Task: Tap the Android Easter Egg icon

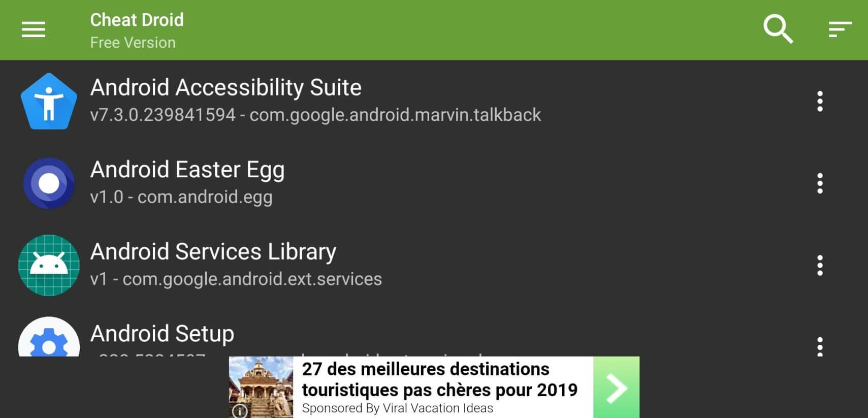Action: coord(49,183)
